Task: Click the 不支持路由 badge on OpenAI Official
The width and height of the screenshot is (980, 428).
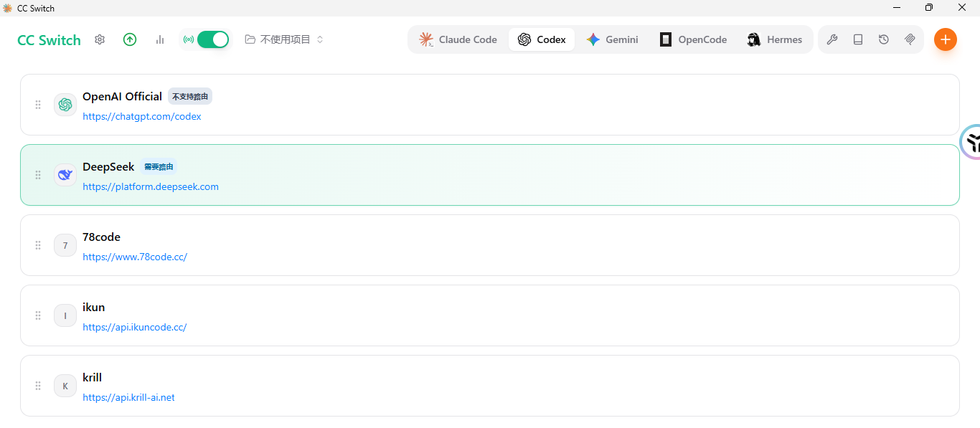Action: [190, 96]
